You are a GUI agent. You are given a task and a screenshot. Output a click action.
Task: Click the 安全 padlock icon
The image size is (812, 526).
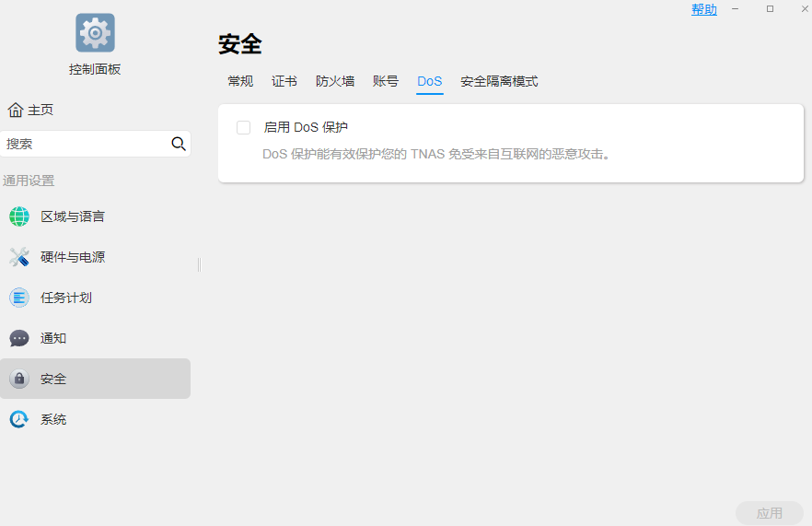pyautogui.click(x=19, y=379)
